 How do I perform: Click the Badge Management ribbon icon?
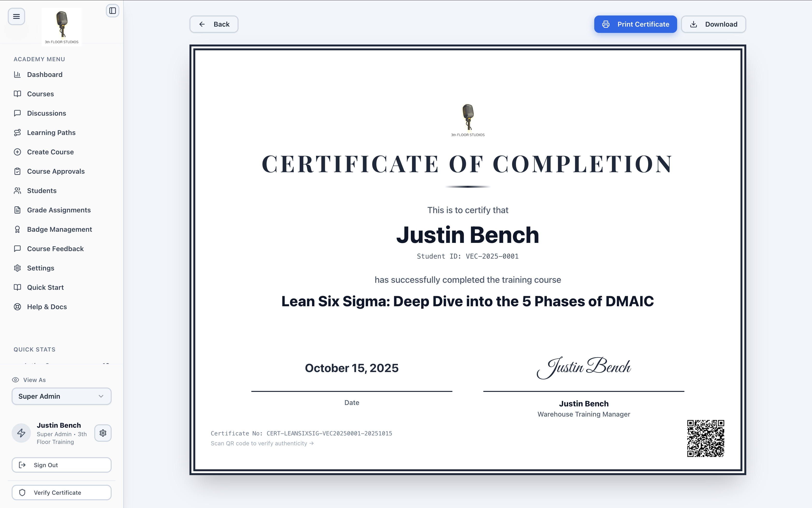[17, 230]
